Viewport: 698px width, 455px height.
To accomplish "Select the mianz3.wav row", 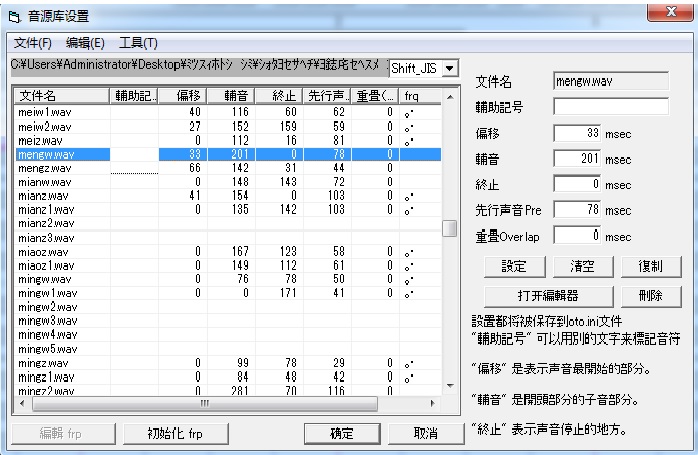I will [228, 238].
